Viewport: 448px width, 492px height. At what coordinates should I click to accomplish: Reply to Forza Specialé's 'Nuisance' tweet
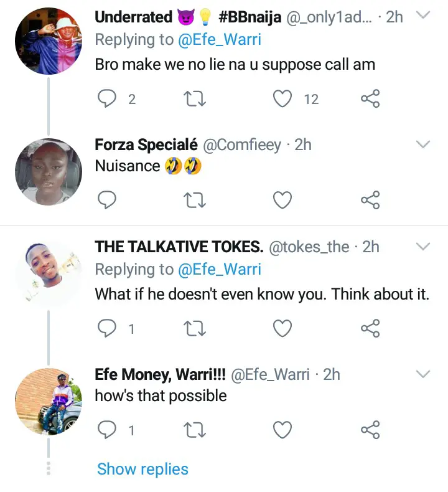click(108, 200)
